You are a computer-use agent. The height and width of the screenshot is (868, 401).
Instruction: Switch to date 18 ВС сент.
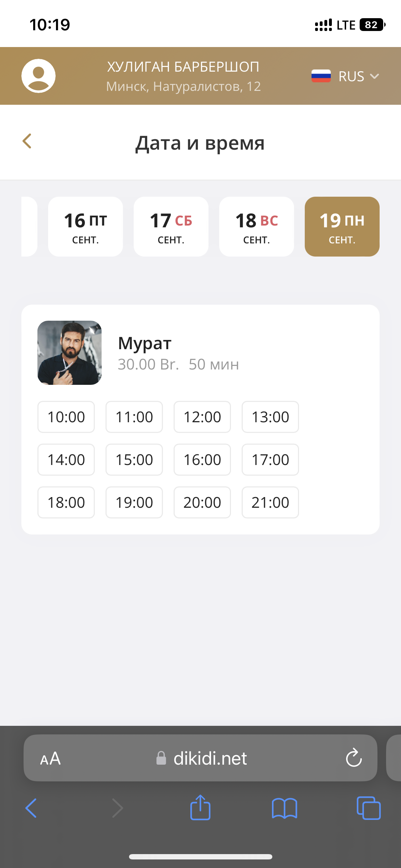[257, 227]
